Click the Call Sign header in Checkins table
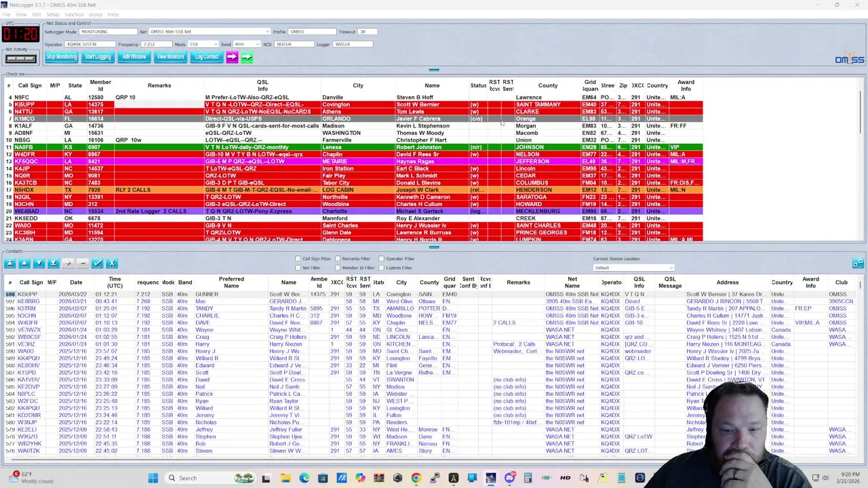 [x=30, y=85]
